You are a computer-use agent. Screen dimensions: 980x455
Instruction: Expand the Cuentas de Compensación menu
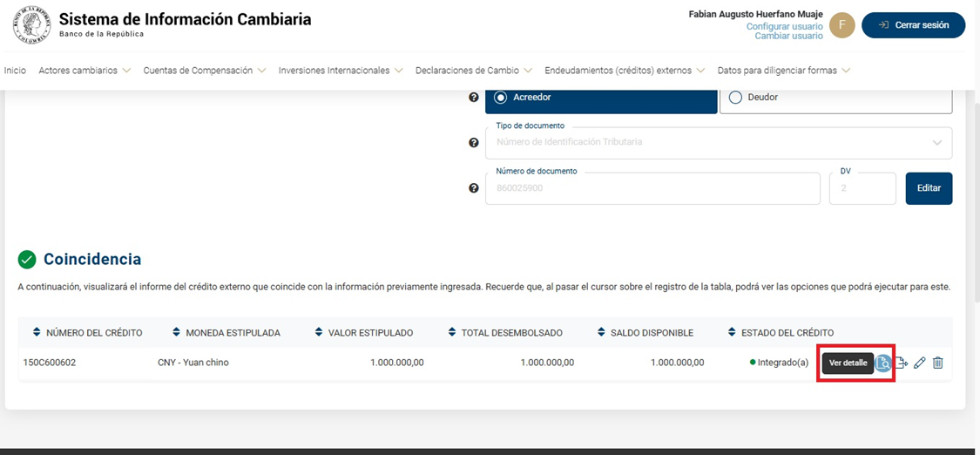click(x=205, y=71)
